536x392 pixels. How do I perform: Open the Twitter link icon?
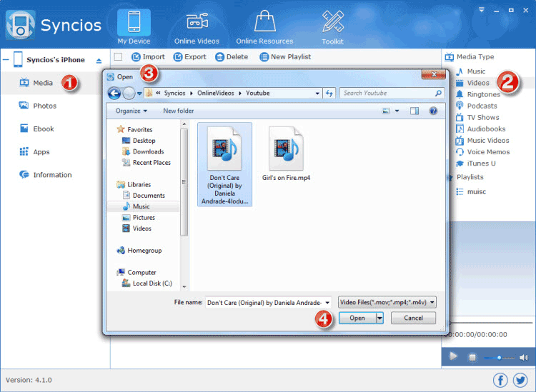point(520,380)
